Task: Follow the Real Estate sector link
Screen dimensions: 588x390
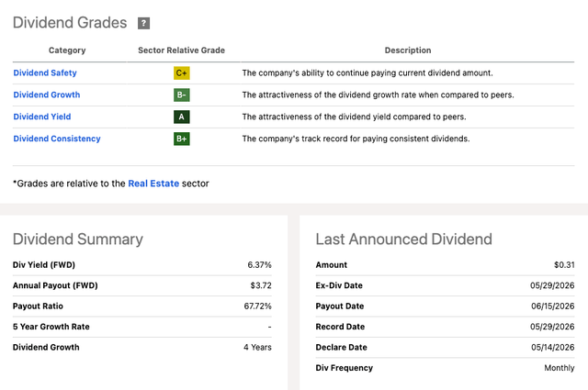Action: click(x=153, y=184)
